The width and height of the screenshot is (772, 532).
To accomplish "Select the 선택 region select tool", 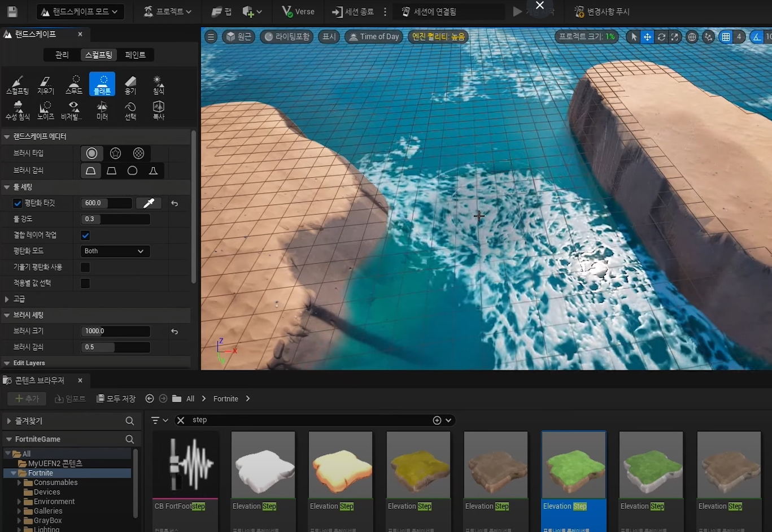I will tap(130, 110).
